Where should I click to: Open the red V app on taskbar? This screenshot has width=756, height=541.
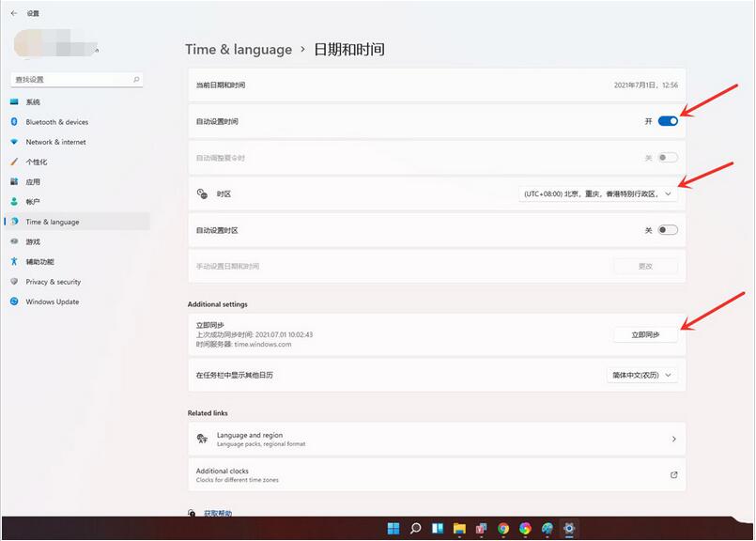(481, 529)
